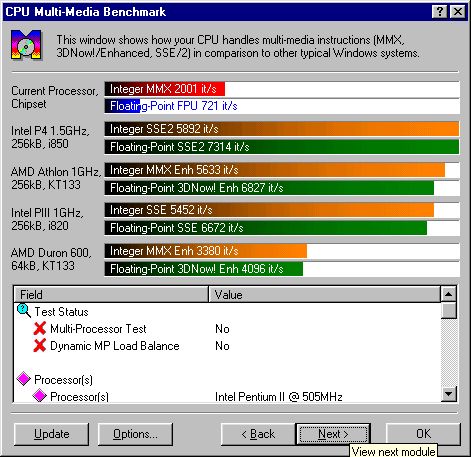Click the red Integer MMX 2001 it/s bar
Image resolution: width=471 pixels, height=457 pixels.
[165, 89]
